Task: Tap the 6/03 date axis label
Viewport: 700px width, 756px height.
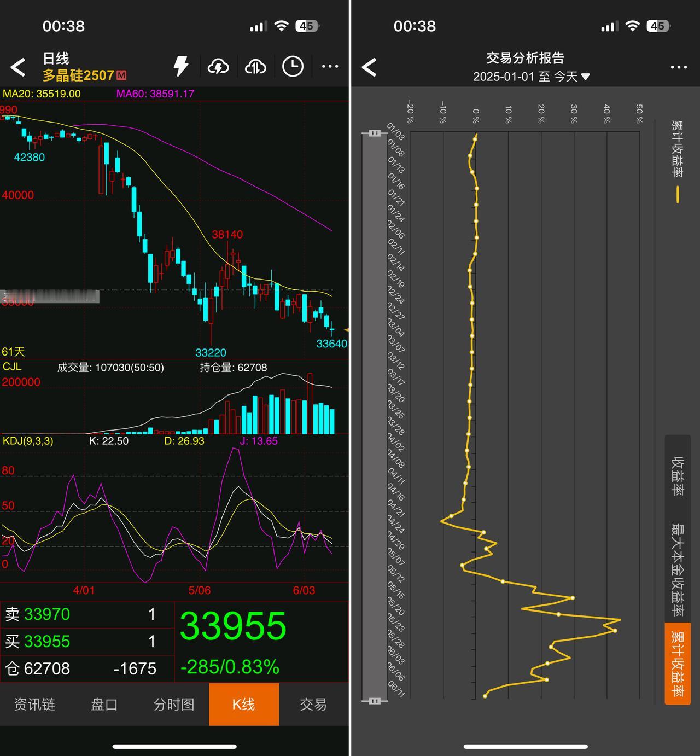Action: point(304,590)
